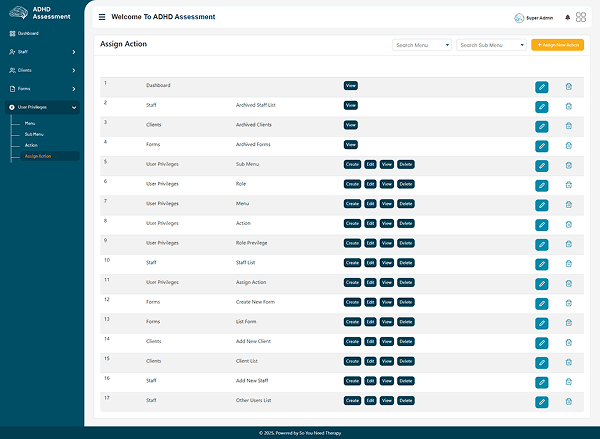The width and height of the screenshot is (600, 439).
Task: Expand the Clients sidebar menu
Action: 40,70
